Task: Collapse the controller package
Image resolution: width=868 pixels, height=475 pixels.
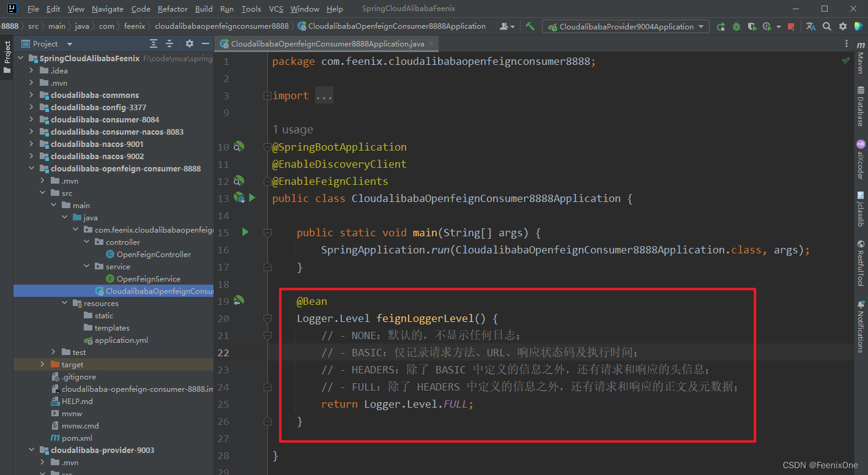Action: tap(87, 242)
